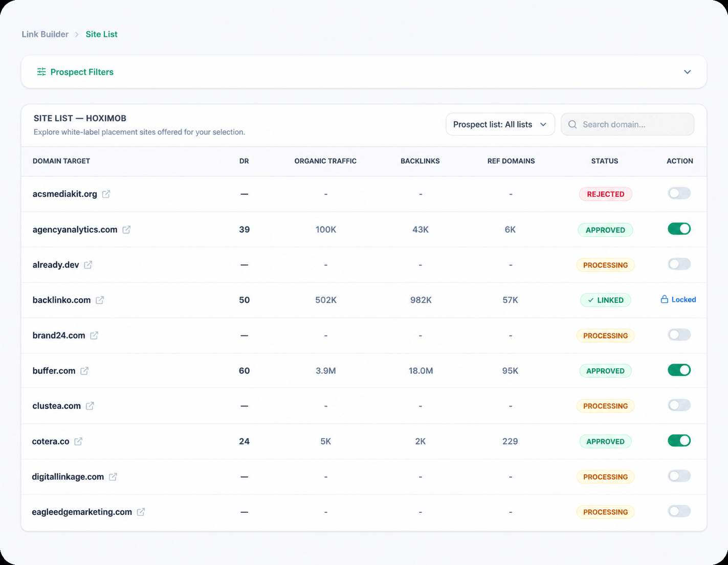Click the magnifier icon in search box
728x565 pixels.
[572, 124]
